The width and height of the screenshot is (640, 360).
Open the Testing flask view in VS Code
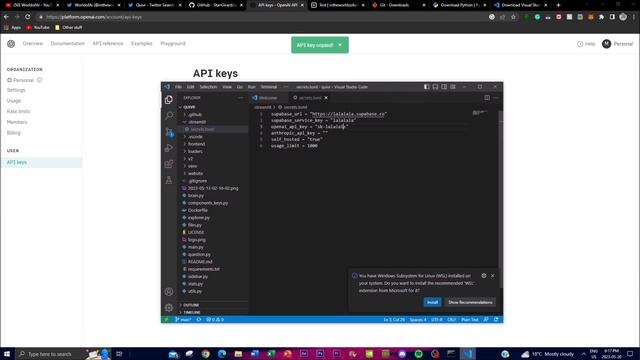click(x=169, y=180)
